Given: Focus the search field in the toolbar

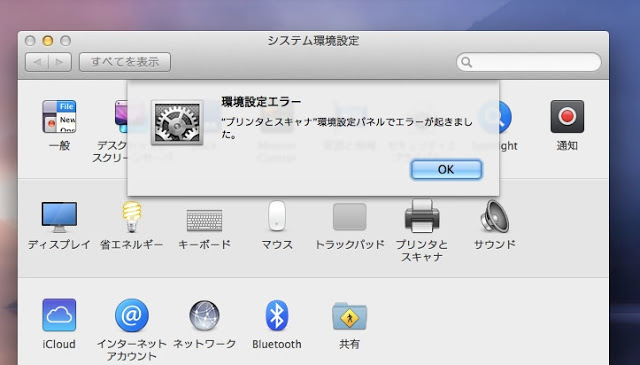Looking at the screenshot, I should 529,62.
